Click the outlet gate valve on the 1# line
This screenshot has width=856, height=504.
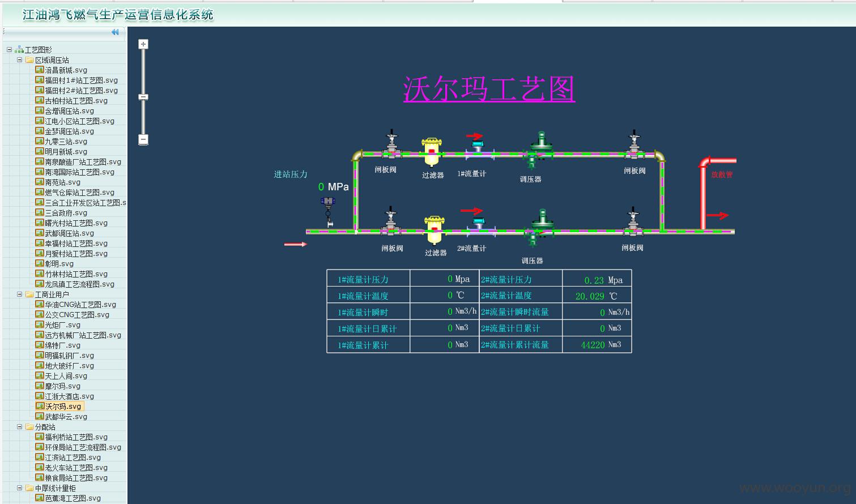pos(634,144)
